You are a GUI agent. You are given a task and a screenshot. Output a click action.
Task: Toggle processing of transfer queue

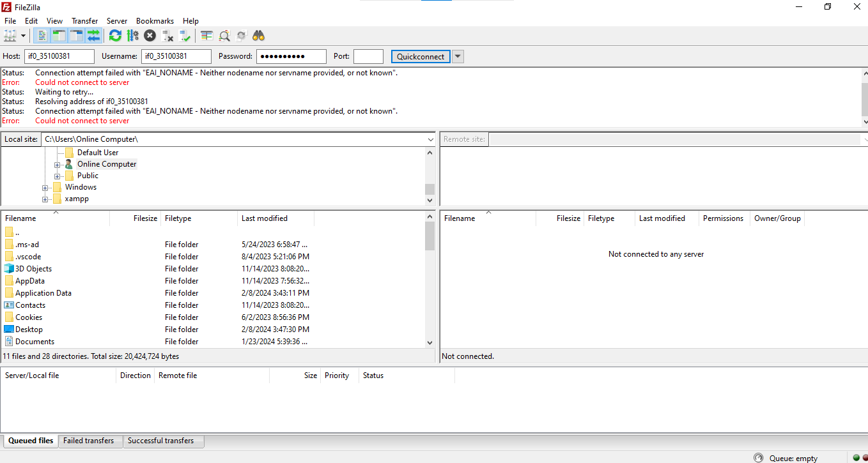[x=132, y=36]
